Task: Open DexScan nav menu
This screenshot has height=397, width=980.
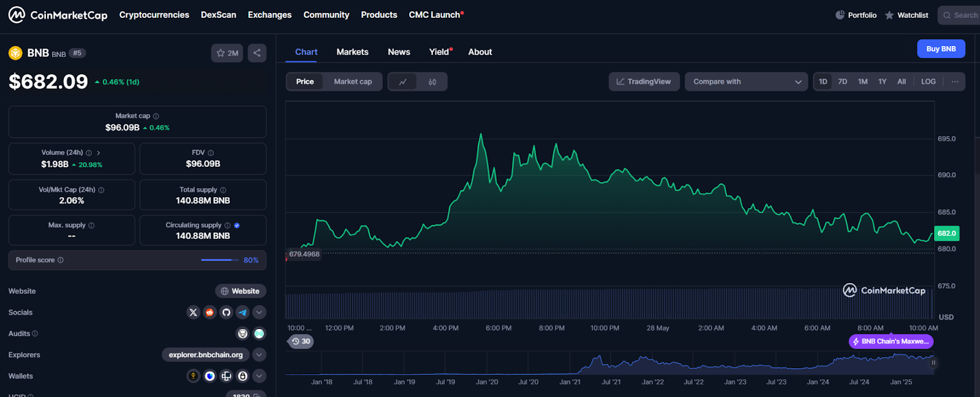Action: pyautogui.click(x=219, y=15)
